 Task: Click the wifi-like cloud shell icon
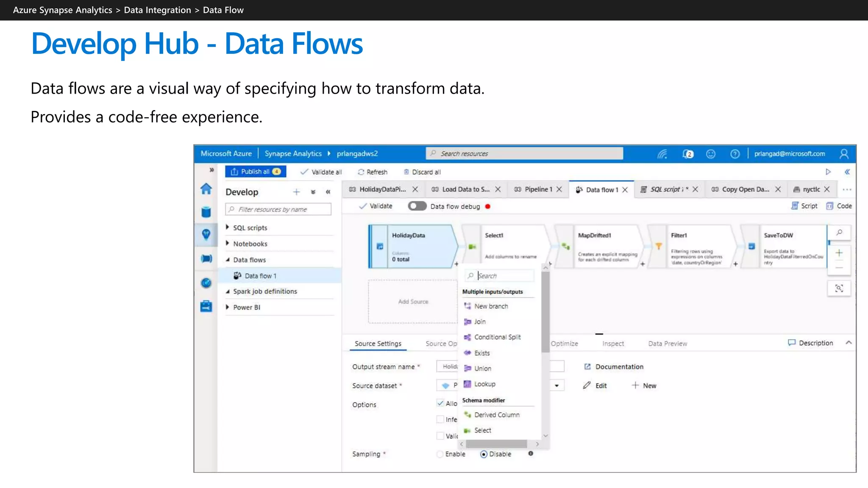(x=662, y=154)
